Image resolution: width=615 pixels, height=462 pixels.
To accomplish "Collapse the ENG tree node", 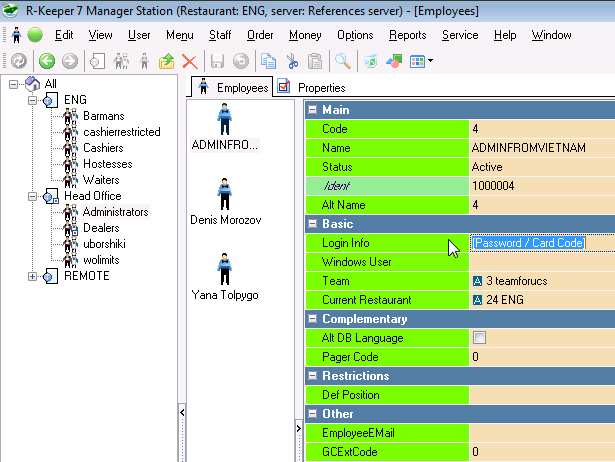I will click(x=33, y=100).
